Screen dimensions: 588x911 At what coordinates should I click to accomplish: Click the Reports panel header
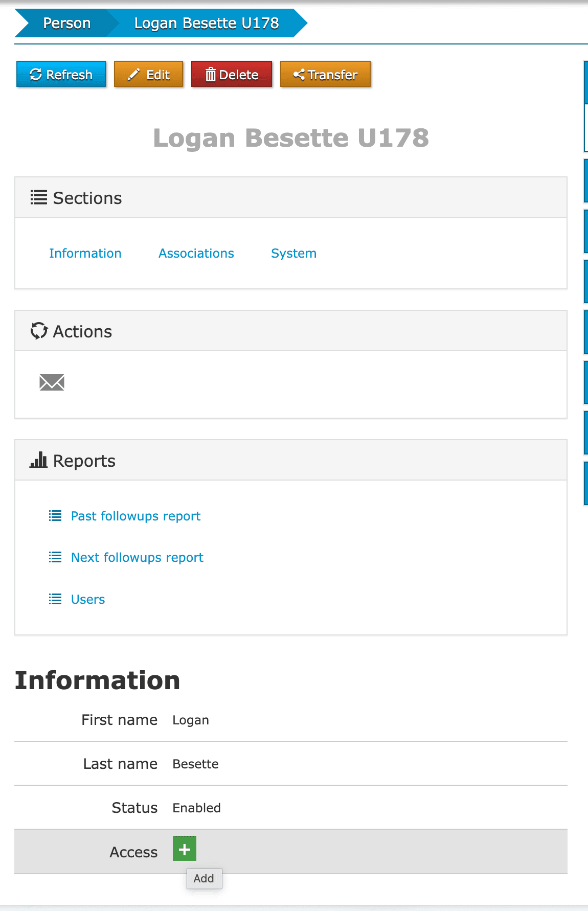(x=291, y=461)
